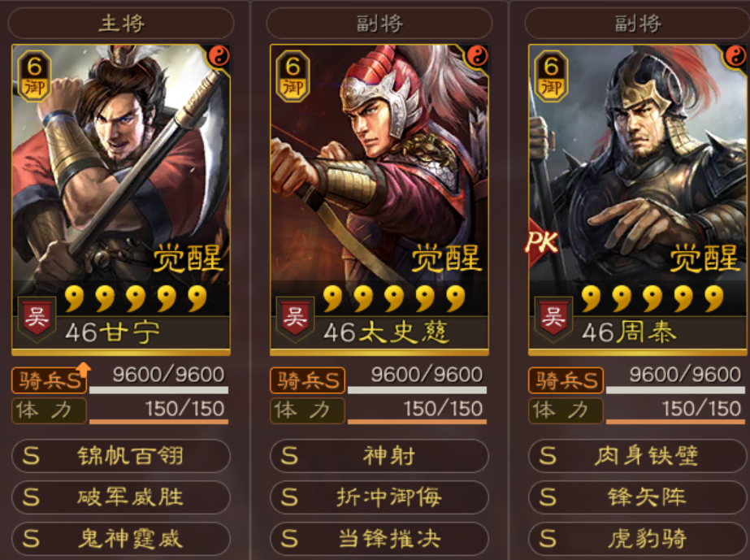This screenshot has height=560, width=750.
Task: Click the PK badge on 周泰's card
Action: click(x=541, y=242)
